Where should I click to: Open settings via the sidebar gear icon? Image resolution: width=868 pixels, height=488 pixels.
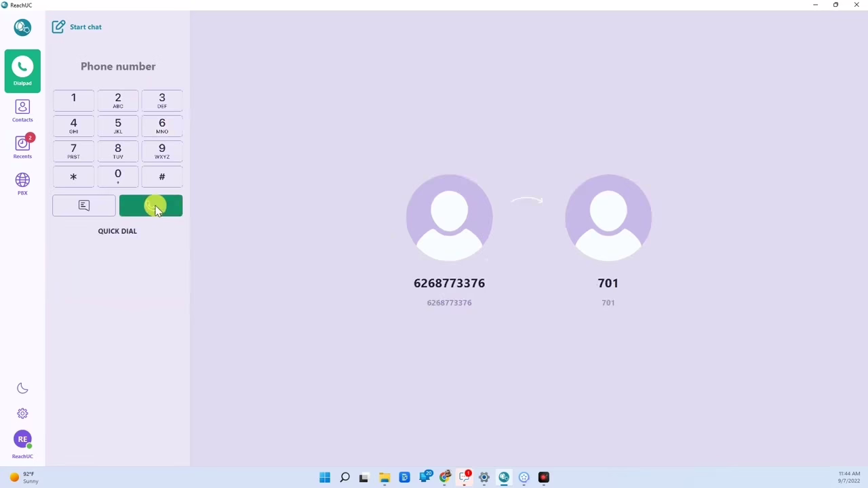pos(22,413)
